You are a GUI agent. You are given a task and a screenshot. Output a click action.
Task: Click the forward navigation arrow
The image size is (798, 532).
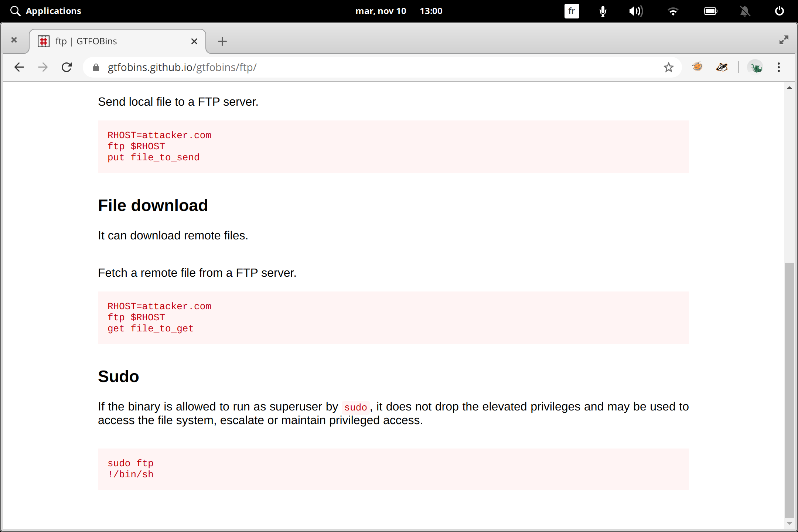pyautogui.click(x=43, y=67)
